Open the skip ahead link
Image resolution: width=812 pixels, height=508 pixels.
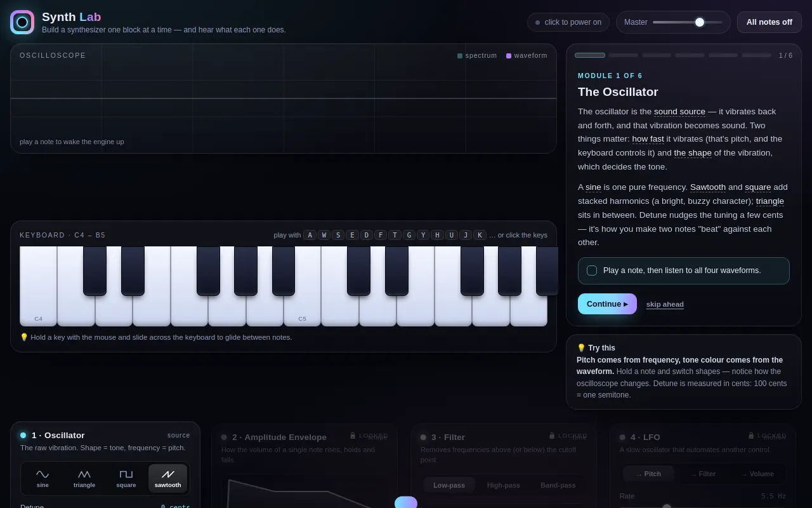point(665,305)
